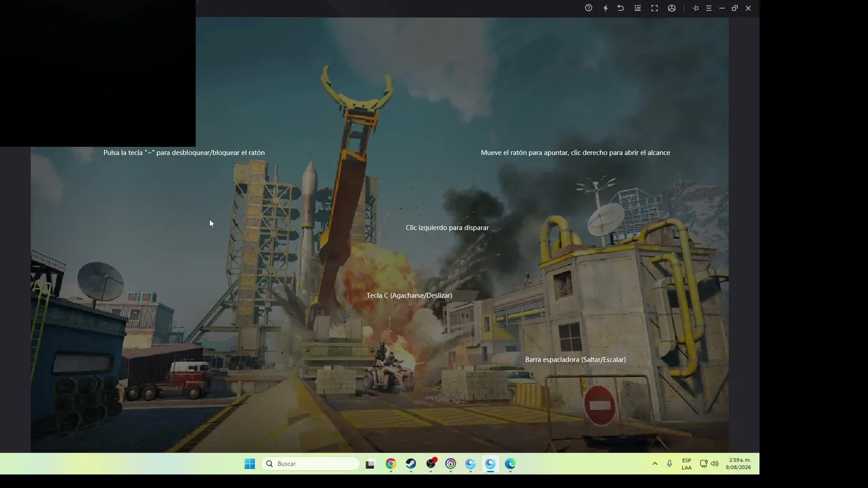Image resolution: width=868 pixels, height=488 pixels.
Task: Click the 'Clic izquierdo para disparar' hint
Action: click(447, 228)
